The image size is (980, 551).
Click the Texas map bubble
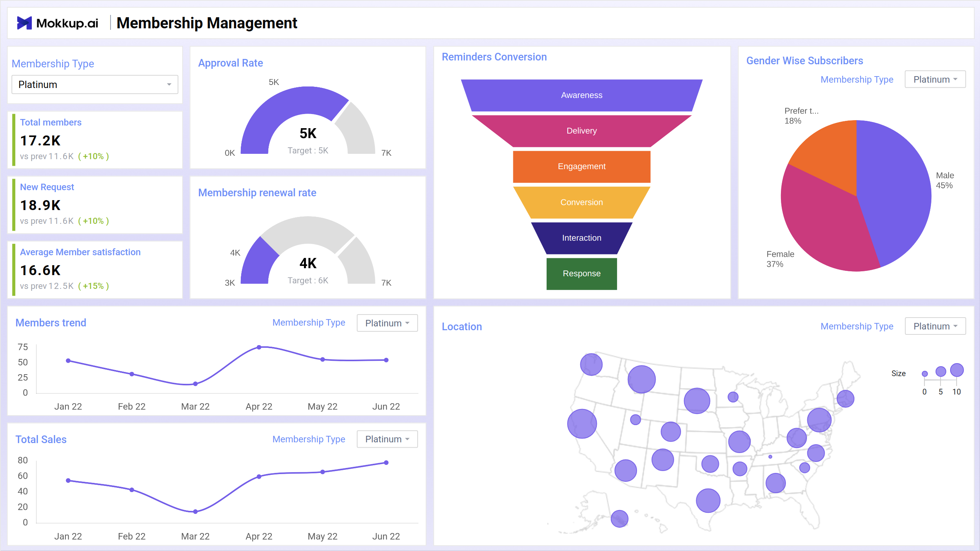[x=708, y=500]
